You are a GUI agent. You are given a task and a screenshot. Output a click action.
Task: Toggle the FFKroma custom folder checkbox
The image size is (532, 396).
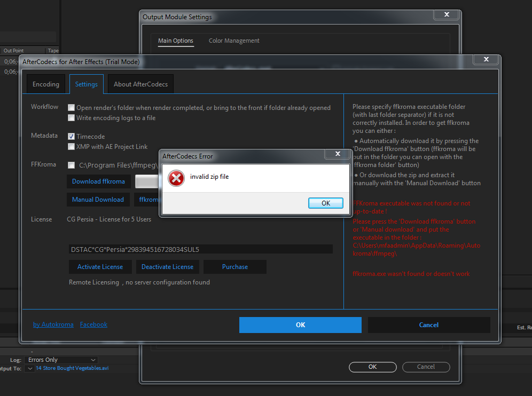[71, 165]
